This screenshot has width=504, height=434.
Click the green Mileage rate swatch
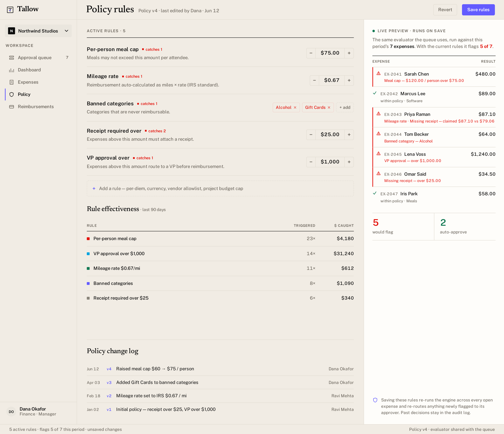coord(88,269)
